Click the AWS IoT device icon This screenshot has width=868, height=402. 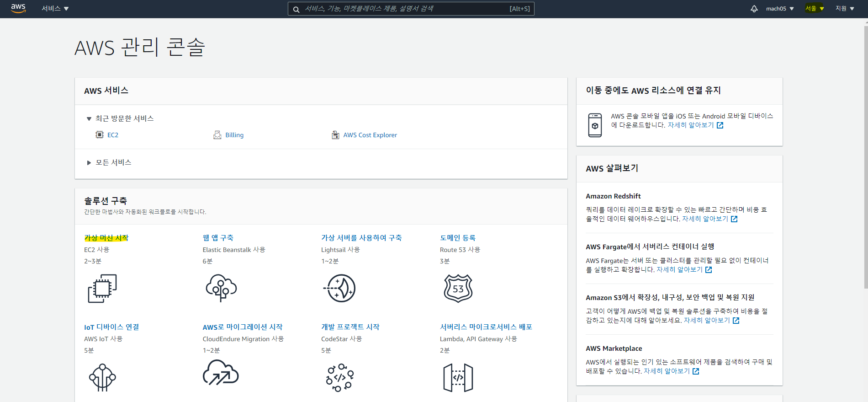coord(102,377)
